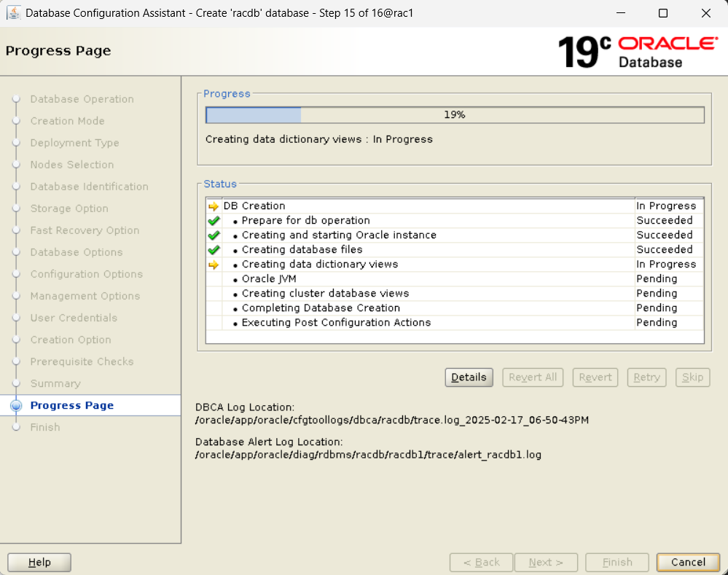This screenshot has height=575, width=728.
Task: Click green checkmark beside Creating and starting Oracle instance
Action: coord(214,235)
